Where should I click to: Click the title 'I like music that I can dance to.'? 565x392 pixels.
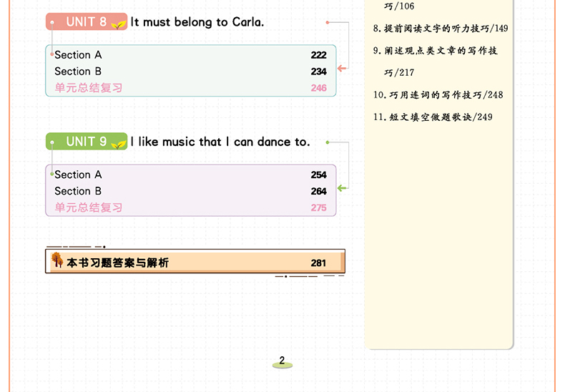(x=220, y=142)
